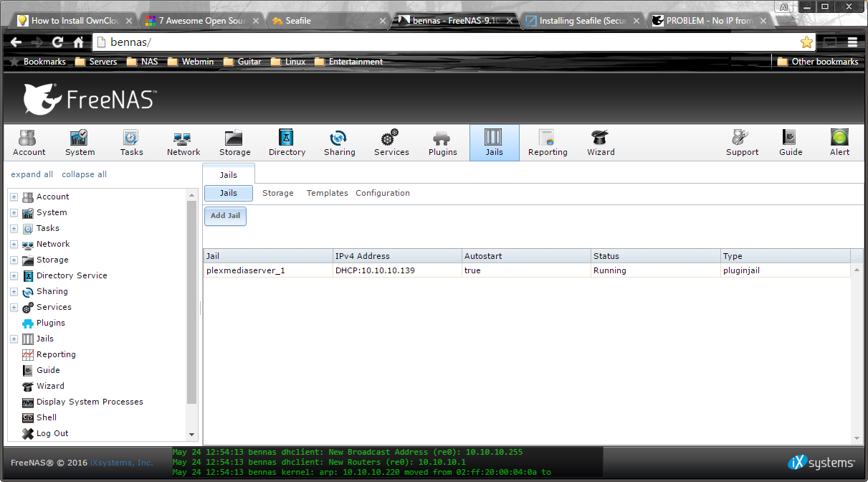
Task: Go to the browser home page
Action: click(x=78, y=42)
